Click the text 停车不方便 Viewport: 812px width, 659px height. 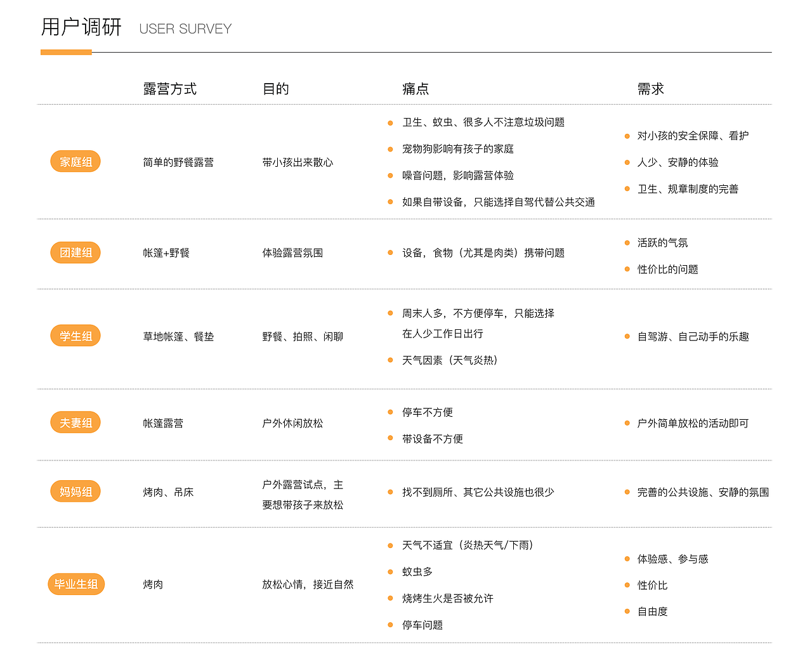click(428, 412)
